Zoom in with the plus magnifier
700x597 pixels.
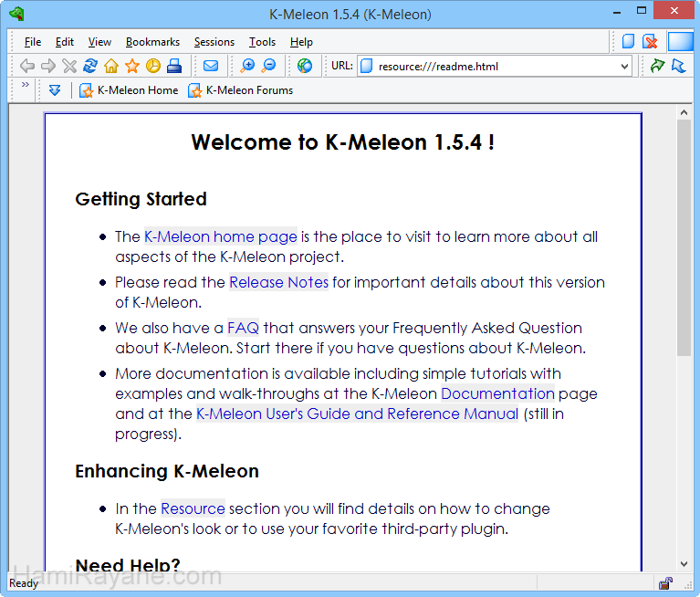point(247,66)
